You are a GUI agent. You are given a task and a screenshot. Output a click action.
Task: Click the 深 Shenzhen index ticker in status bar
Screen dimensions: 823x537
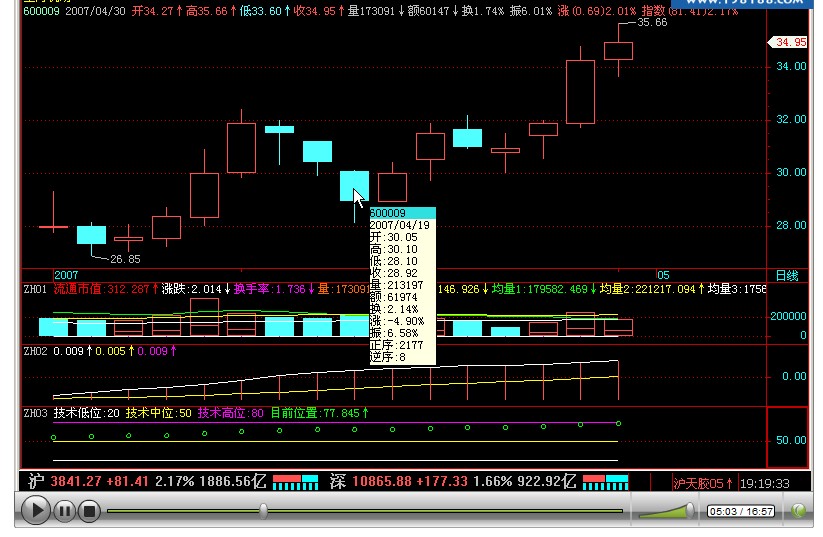pos(337,482)
